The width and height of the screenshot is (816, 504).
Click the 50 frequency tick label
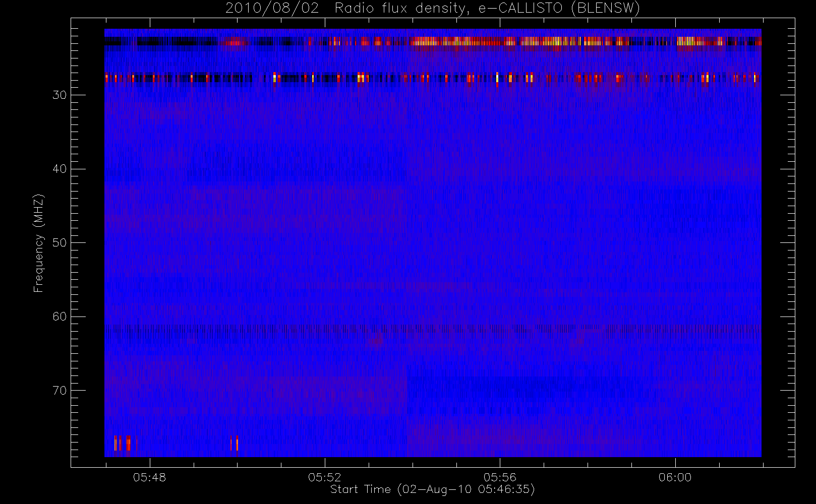[x=60, y=242]
